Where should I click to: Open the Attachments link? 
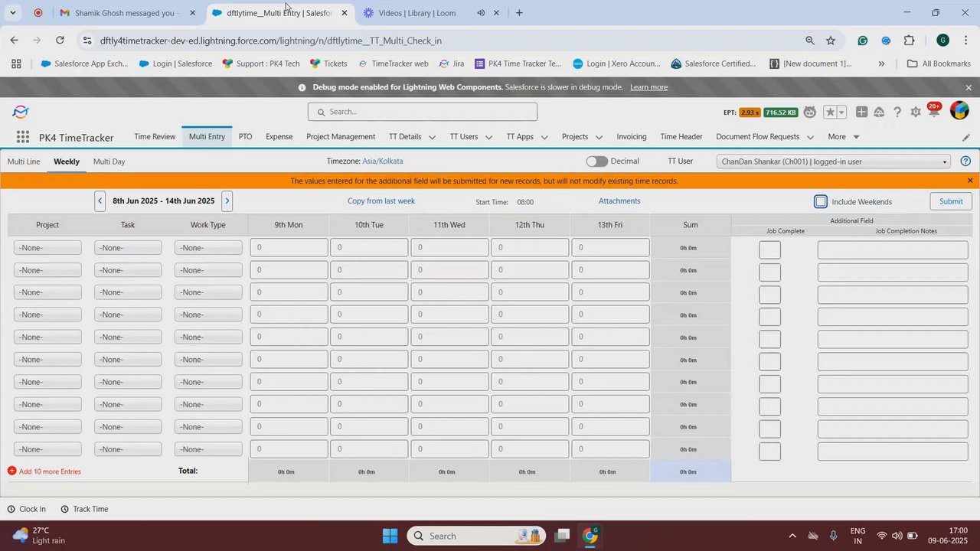(619, 201)
